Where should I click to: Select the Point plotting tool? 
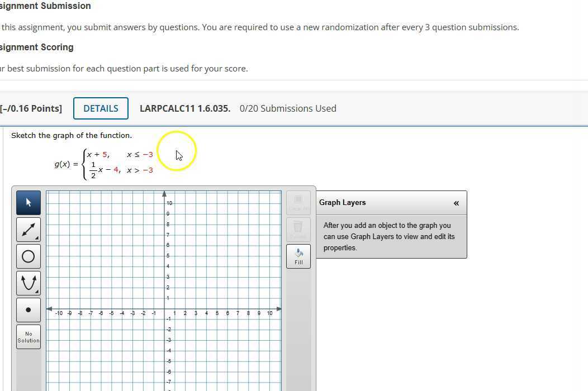click(x=28, y=309)
